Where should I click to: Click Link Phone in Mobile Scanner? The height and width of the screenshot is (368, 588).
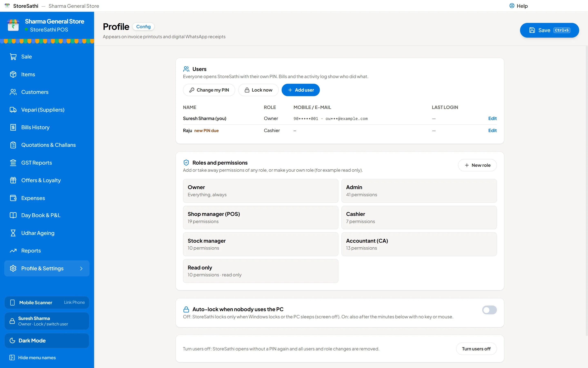tap(74, 302)
